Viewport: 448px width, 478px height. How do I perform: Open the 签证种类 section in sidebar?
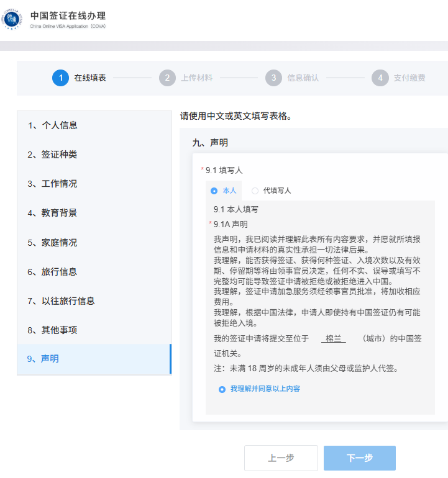click(53, 155)
